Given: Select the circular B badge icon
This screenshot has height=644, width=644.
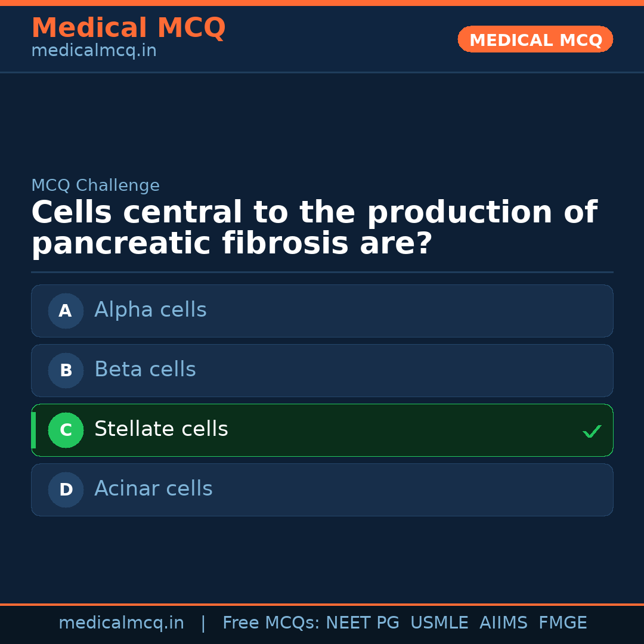Looking at the screenshot, I should 66,370.
